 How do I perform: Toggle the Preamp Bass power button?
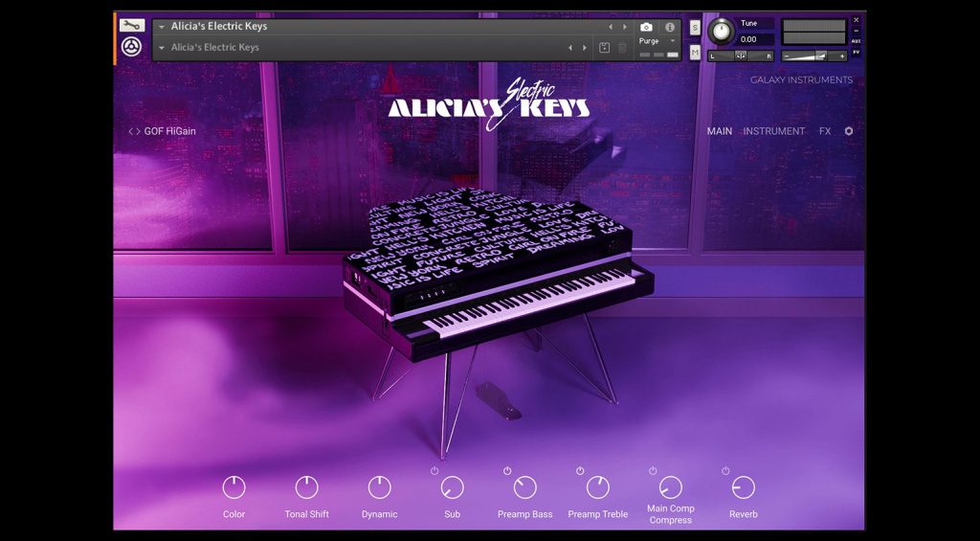(x=507, y=470)
